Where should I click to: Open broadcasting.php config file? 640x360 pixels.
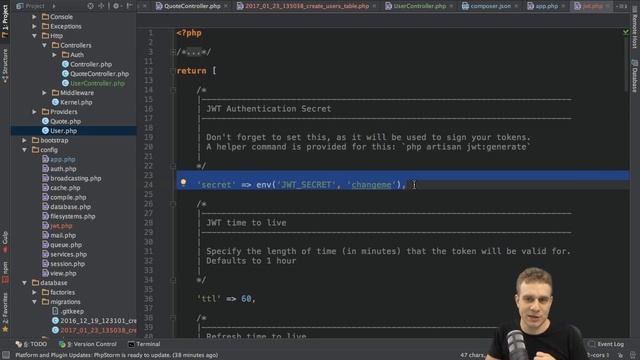click(72, 178)
